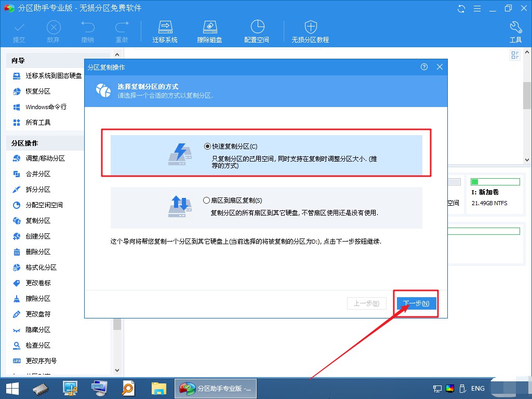
Task: Choose 擦除分区 operation
Action: click(32, 299)
